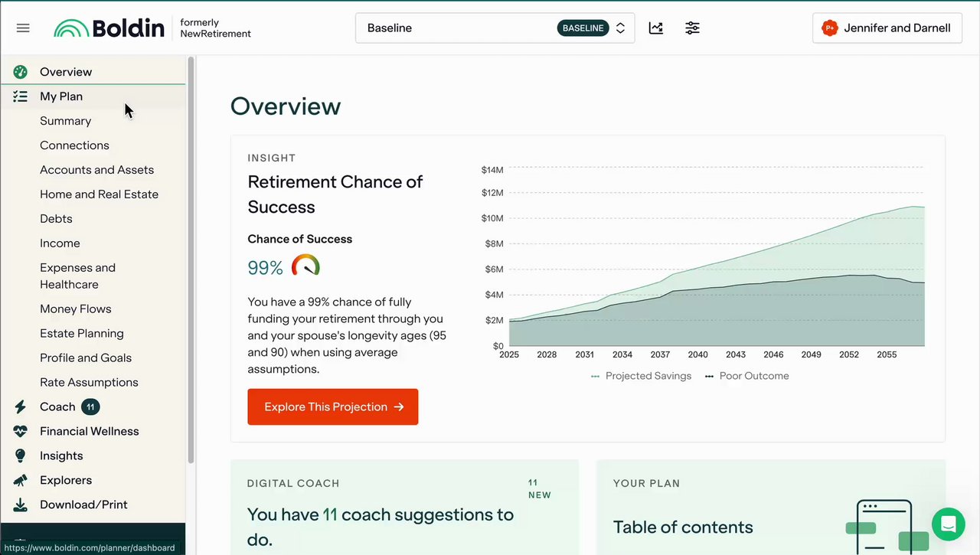Click the sliders settings icon in header
This screenshot has width=980, height=555.
pyautogui.click(x=692, y=28)
